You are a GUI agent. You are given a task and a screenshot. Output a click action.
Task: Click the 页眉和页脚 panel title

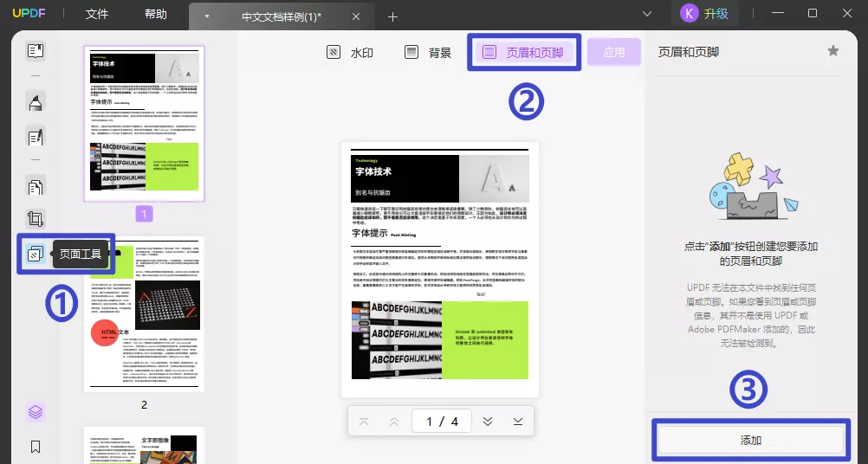pos(688,52)
